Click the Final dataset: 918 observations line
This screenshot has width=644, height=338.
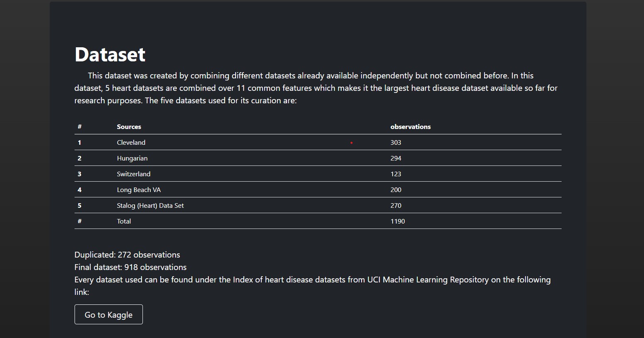pos(130,267)
